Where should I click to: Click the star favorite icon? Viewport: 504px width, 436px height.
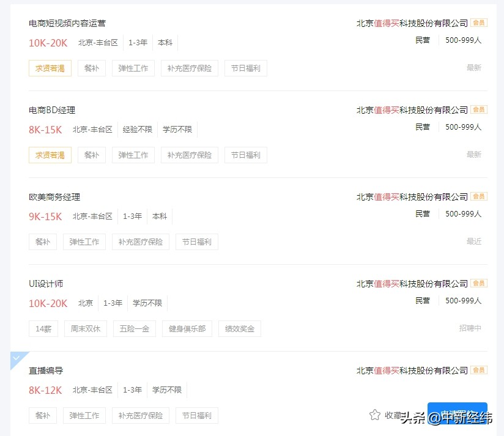[x=375, y=415]
